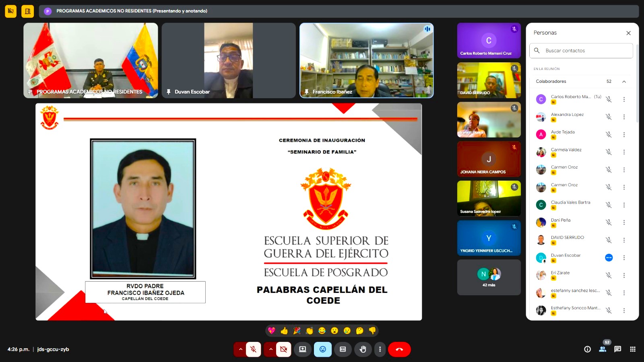The image size is (644, 362).
Task: Select Susana Saavedra lopez video tile
Action: click(x=489, y=198)
